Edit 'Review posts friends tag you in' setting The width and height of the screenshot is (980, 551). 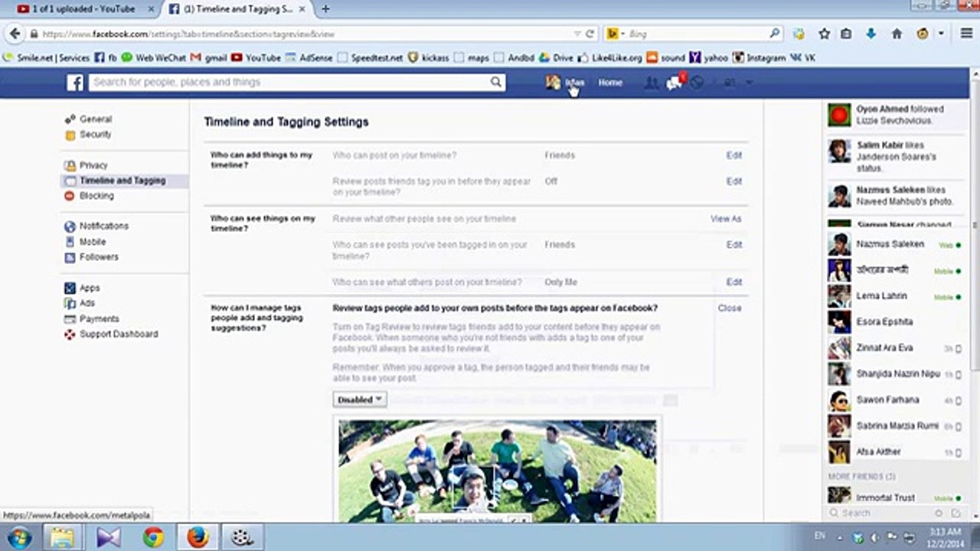[x=733, y=181]
